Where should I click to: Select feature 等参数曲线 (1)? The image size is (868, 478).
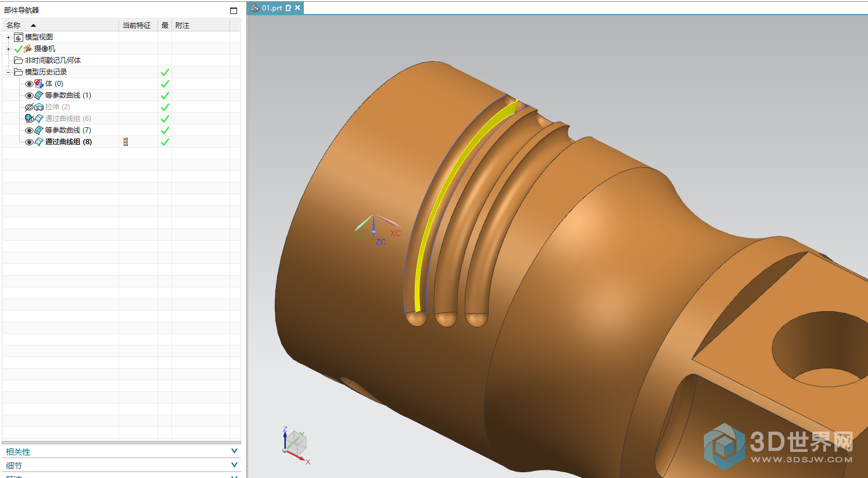(x=68, y=95)
